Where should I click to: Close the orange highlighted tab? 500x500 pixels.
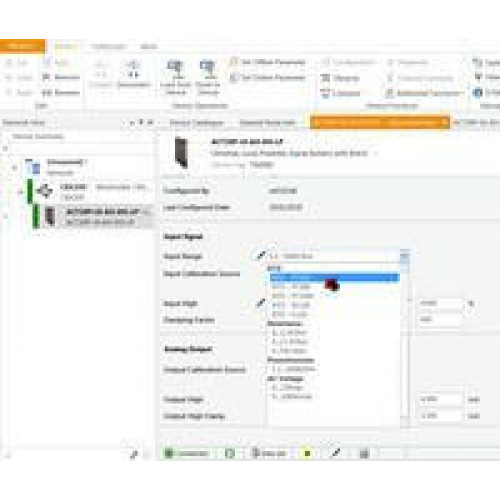[x=445, y=122]
